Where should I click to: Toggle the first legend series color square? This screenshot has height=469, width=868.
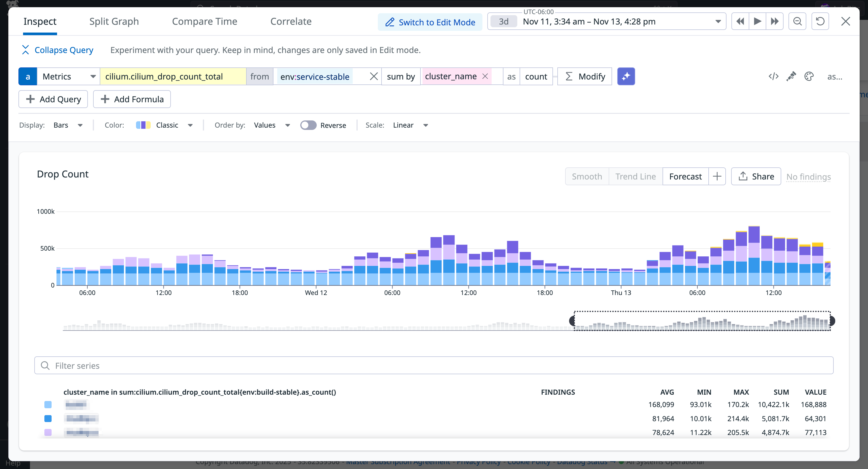coord(48,405)
